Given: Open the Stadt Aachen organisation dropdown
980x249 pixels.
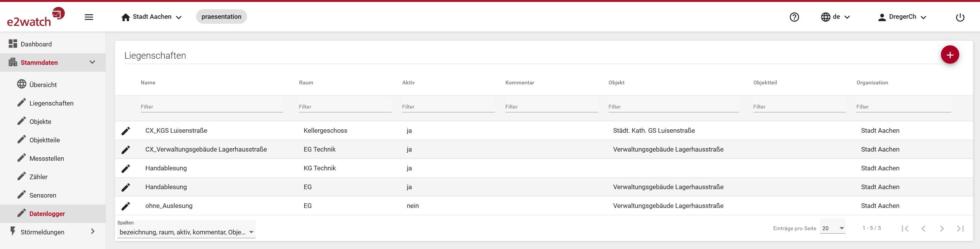Looking at the screenshot, I should 152,17.
